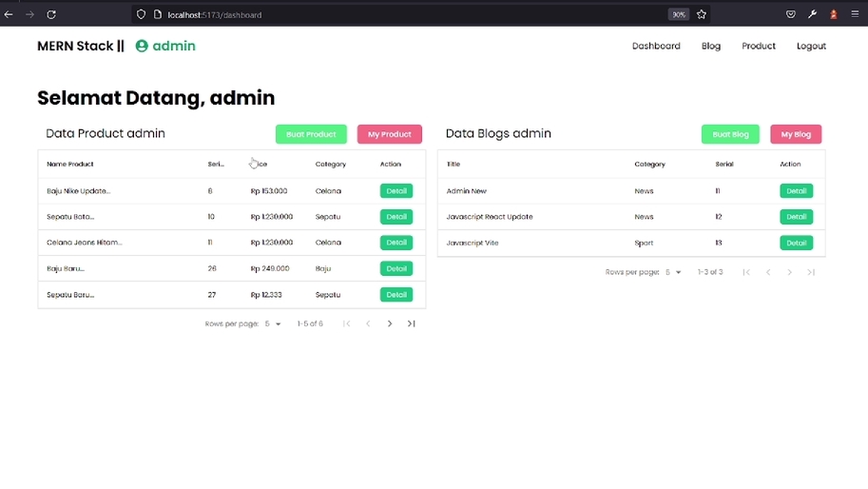This screenshot has width=868, height=489.
Task: Open Detail for Celana Jeans Hitam product
Action: coord(396,243)
